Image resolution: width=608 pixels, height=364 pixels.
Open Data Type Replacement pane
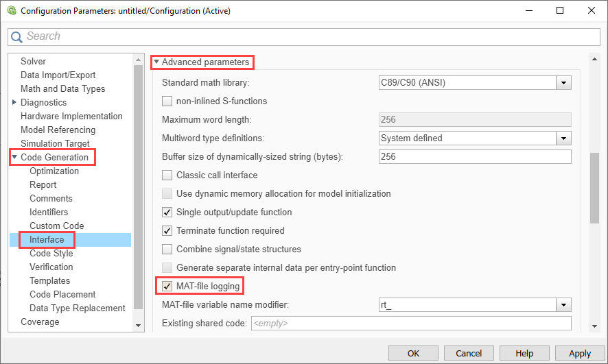point(78,308)
